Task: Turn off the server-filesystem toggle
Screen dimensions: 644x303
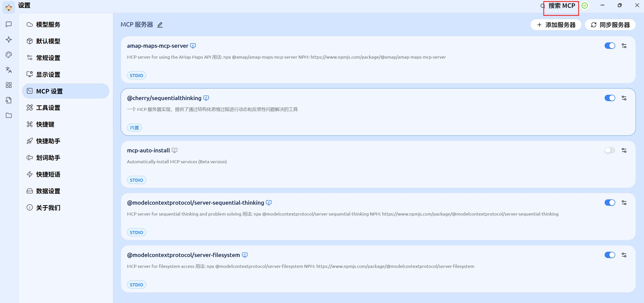Action: (610, 255)
